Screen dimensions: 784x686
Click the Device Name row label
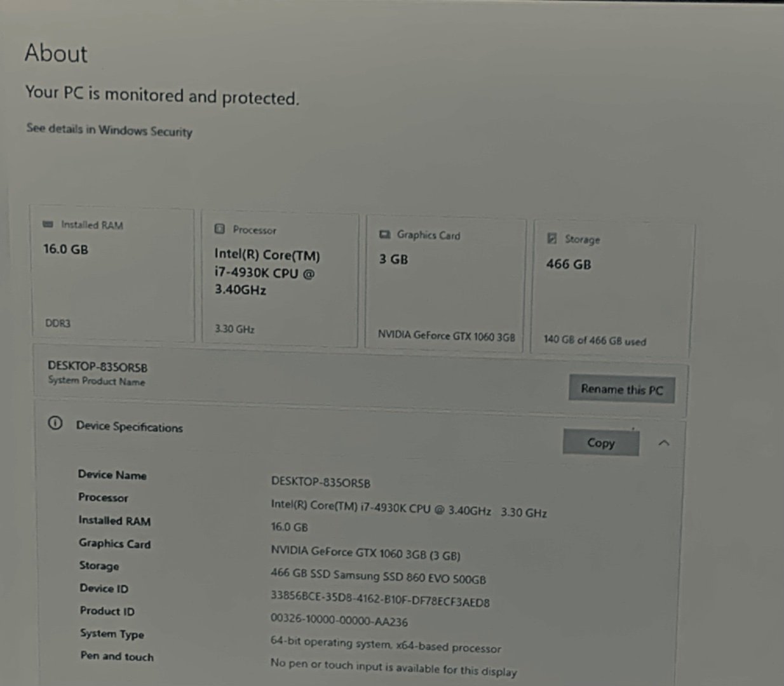click(112, 474)
